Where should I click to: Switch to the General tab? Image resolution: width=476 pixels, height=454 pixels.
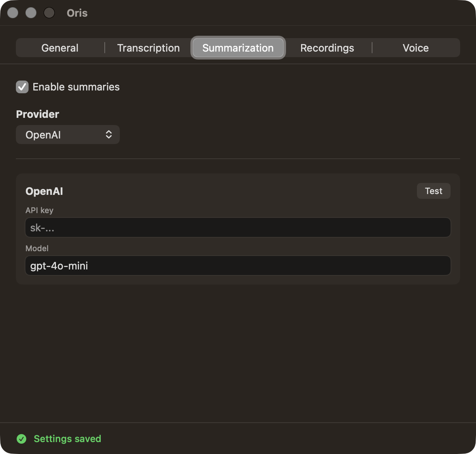pyautogui.click(x=60, y=48)
